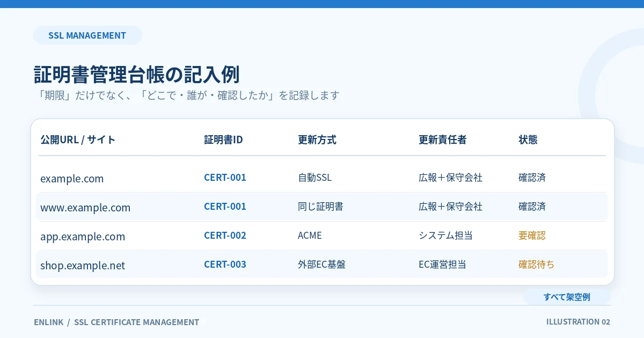The width and height of the screenshot is (644, 338).
Task: Click the ILLUSTRATION 02 label
Action: [x=578, y=322]
